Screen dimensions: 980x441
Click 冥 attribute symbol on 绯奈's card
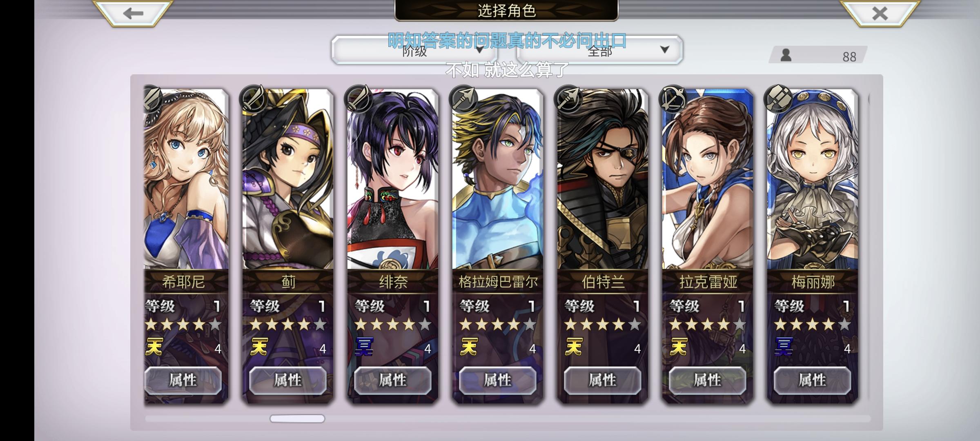coord(364,347)
